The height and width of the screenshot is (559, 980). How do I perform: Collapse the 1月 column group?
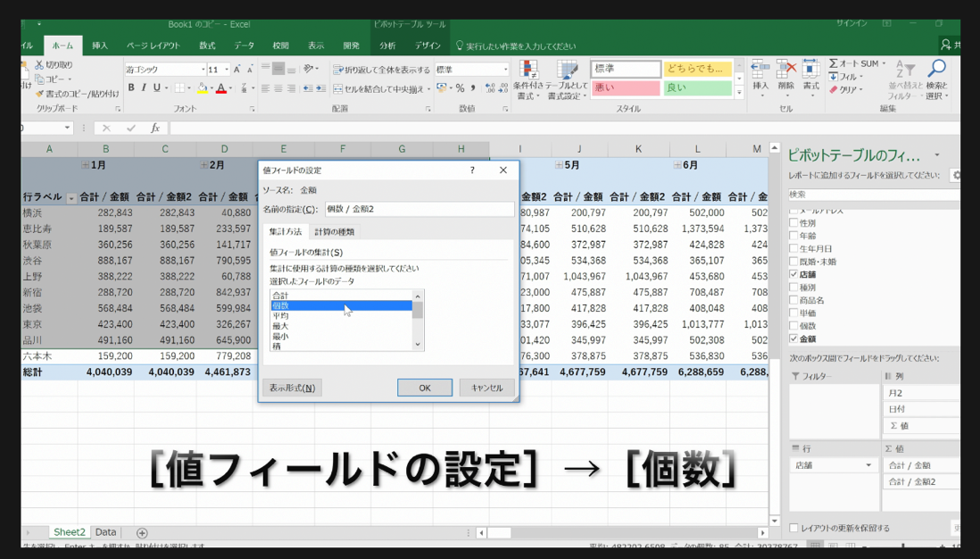point(85,165)
